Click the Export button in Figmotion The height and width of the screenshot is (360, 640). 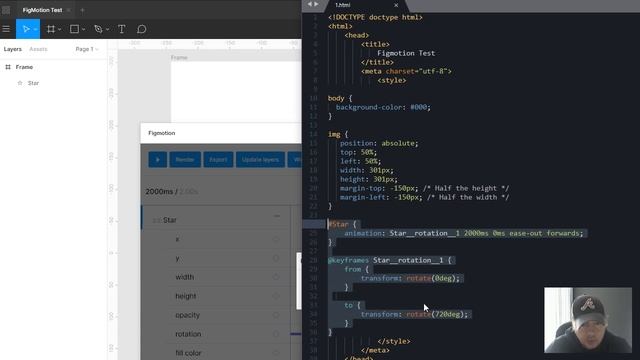click(x=218, y=160)
